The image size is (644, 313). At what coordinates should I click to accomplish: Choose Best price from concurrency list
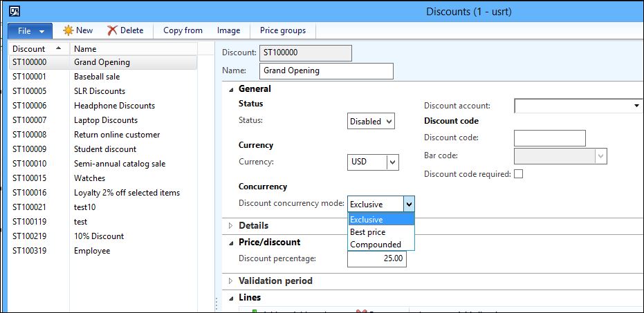coord(367,232)
